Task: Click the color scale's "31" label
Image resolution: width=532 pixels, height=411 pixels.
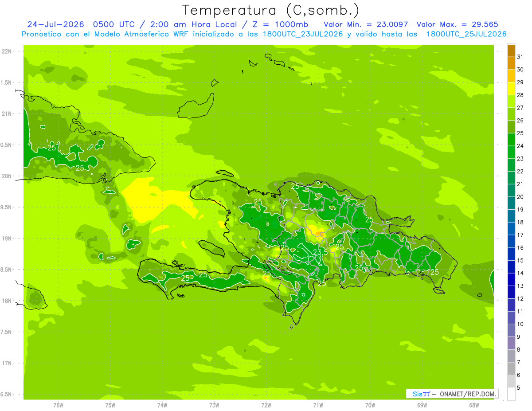Action: [x=520, y=57]
